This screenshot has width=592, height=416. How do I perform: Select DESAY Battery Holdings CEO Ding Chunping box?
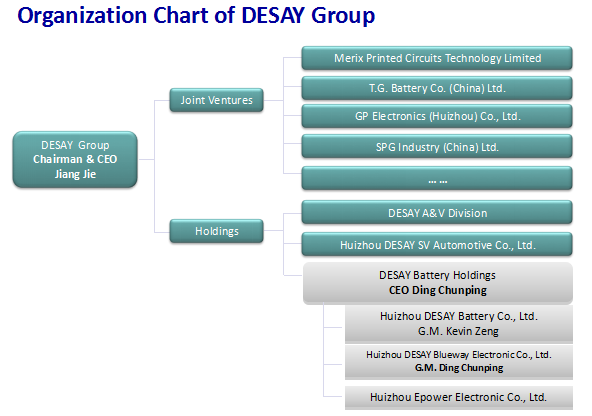438,283
